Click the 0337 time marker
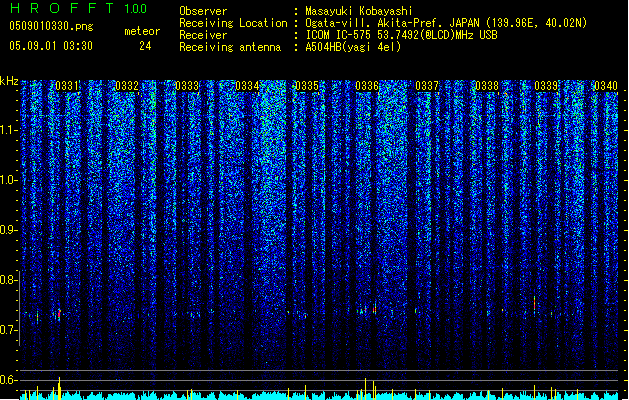629x400 pixels. pos(427,86)
